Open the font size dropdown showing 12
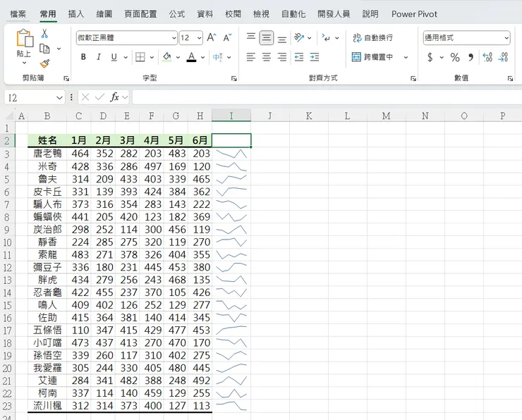522x420 pixels. coord(199,38)
